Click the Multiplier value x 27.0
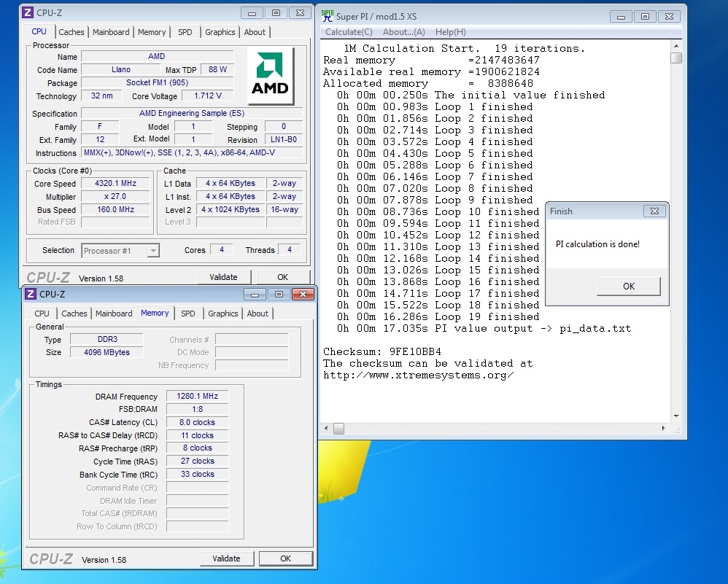This screenshot has width=728, height=584. (115, 196)
